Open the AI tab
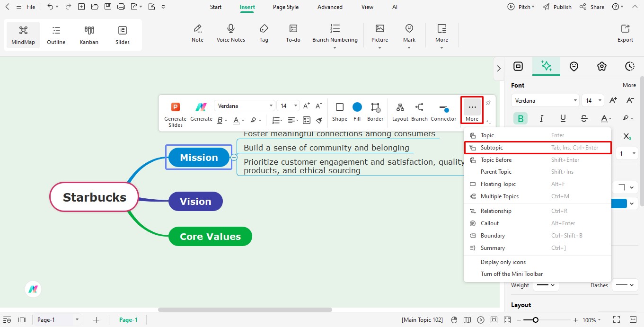Screen dimensions: 644x327 point(395,7)
